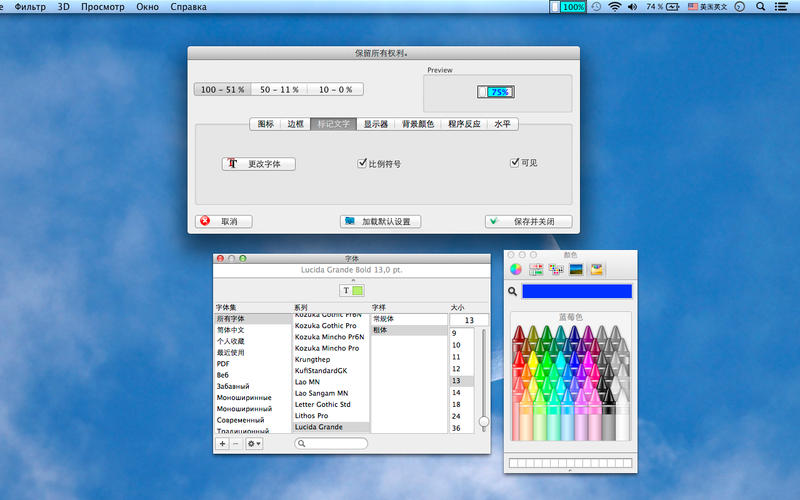The width and height of the screenshot is (800, 500).
Task: Collapse the font preview disclosure arrow
Action: click(x=351, y=279)
